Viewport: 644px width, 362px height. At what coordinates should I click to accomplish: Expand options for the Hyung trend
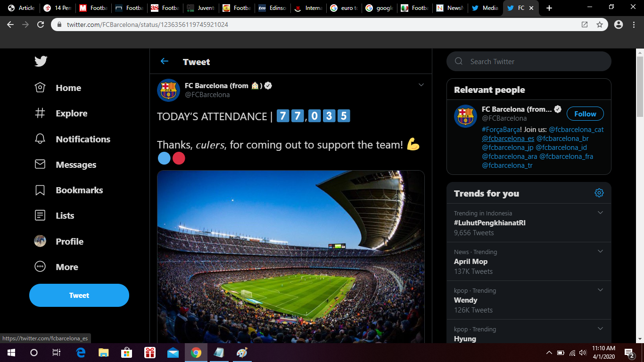click(600, 329)
